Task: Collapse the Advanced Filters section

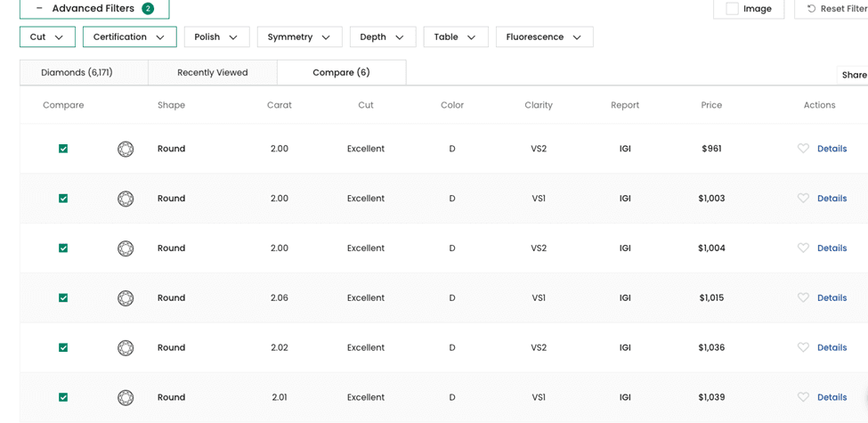Action: (94, 9)
